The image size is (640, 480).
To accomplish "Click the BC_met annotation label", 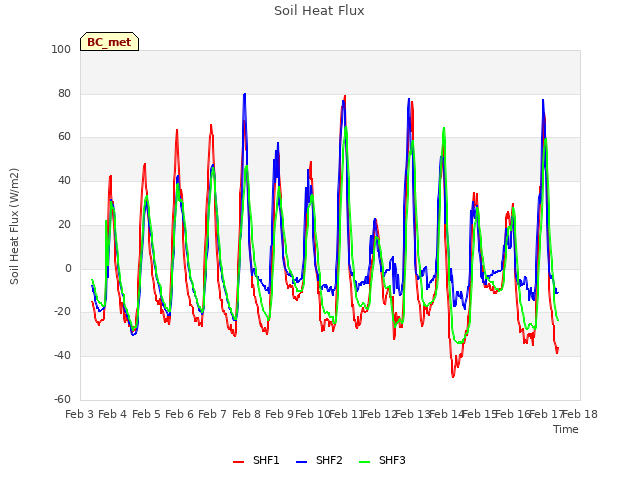I will pos(109,42).
